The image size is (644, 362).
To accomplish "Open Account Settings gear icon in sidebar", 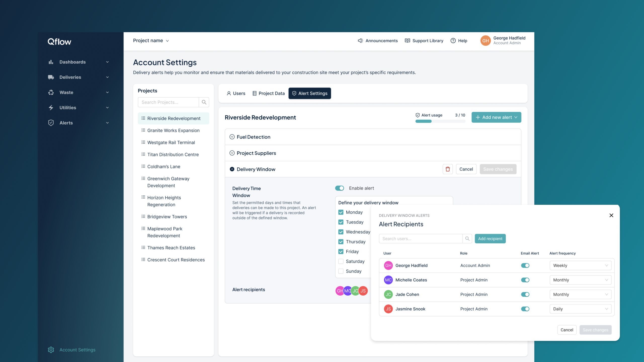I will pyautogui.click(x=51, y=350).
